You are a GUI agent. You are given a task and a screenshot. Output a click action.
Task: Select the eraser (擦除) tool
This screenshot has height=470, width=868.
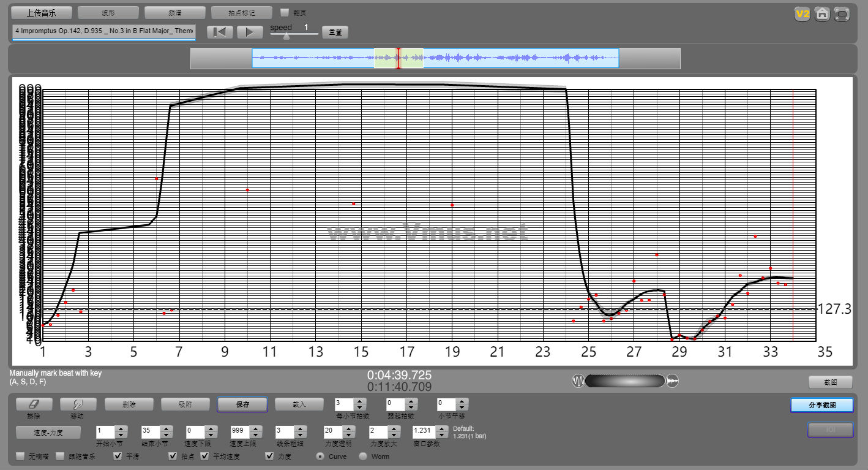coord(34,404)
